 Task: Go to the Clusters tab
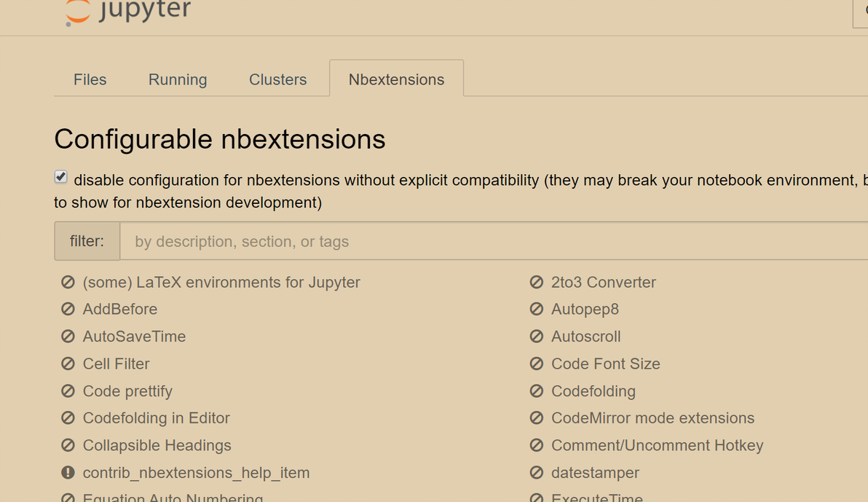coord(277,79)
